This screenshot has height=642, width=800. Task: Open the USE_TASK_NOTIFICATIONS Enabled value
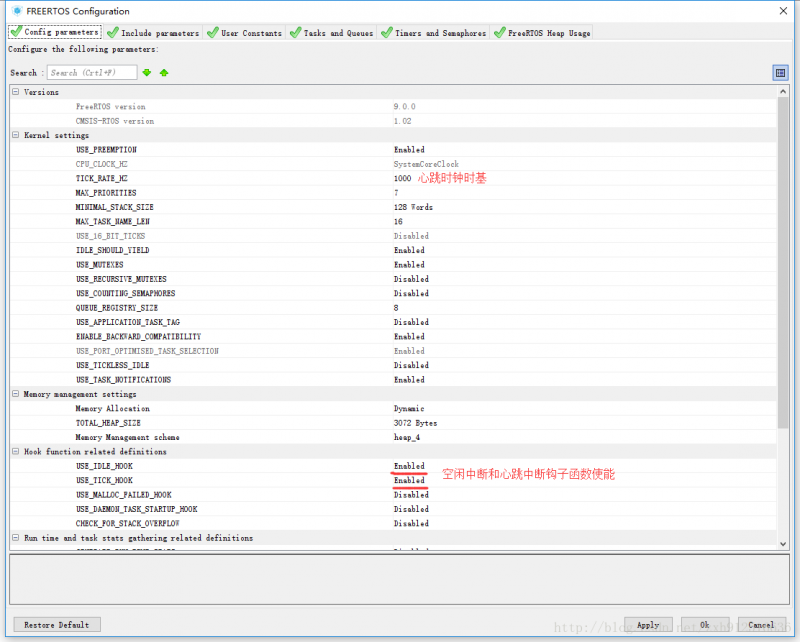click(409, 380)
